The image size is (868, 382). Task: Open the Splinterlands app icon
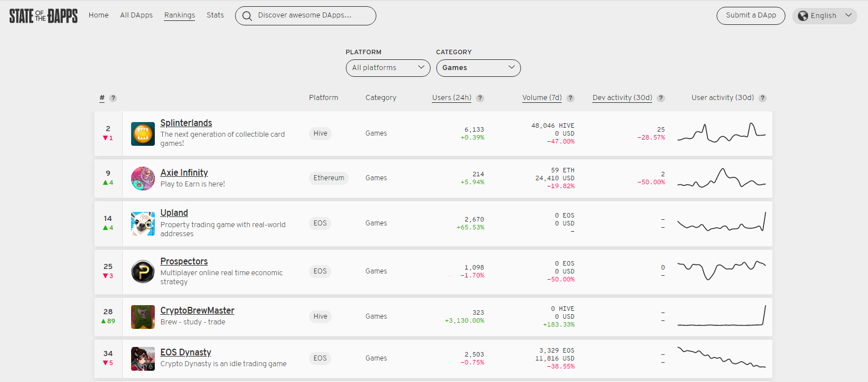pos(143,134)
